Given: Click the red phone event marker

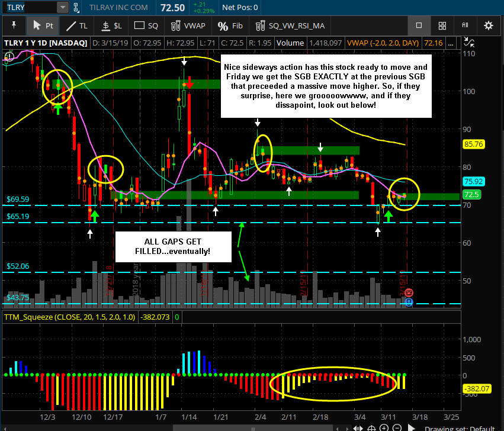Looking at the screenshot, I should 408,292.
